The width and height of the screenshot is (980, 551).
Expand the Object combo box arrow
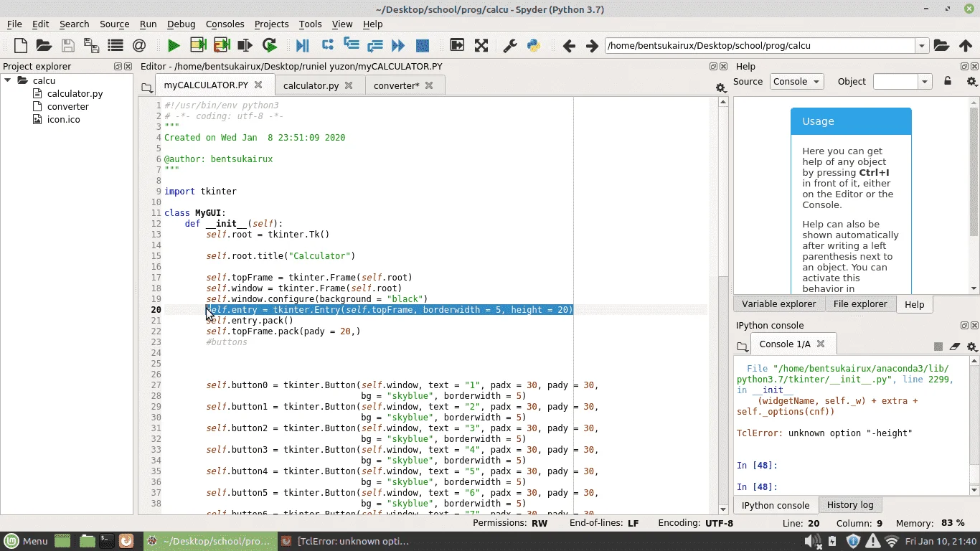[925, 82]
